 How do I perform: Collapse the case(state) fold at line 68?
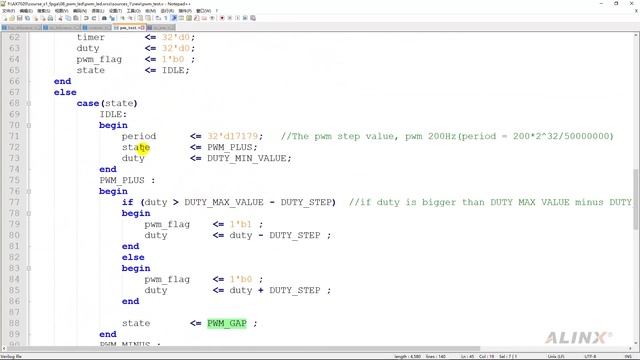[29, 103]
